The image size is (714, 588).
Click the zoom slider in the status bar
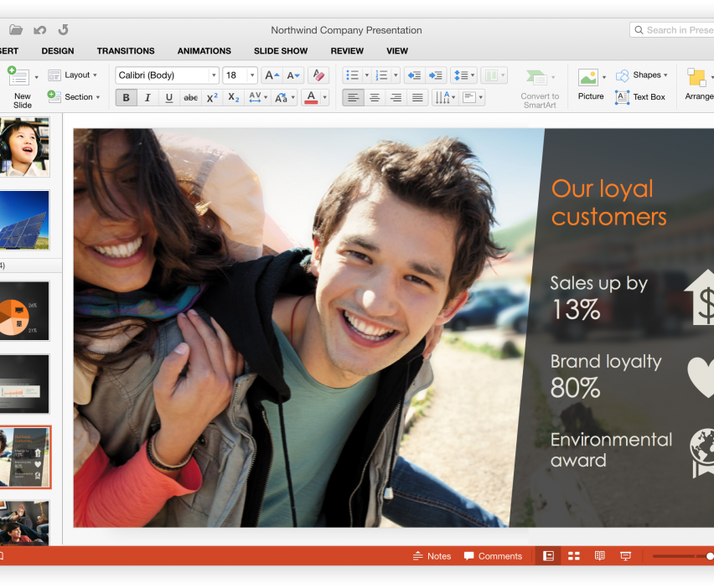coord(680,556)
